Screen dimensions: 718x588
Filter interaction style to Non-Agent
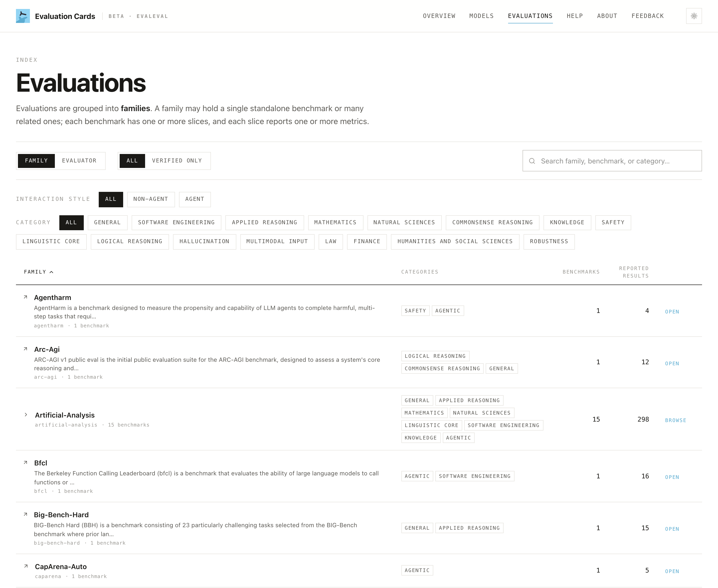[x=151, y=199]
